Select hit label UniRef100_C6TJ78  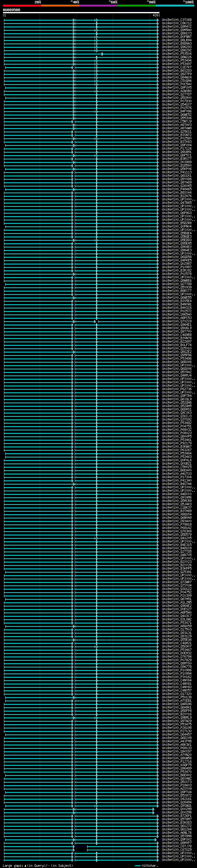(x=177, y=846)
